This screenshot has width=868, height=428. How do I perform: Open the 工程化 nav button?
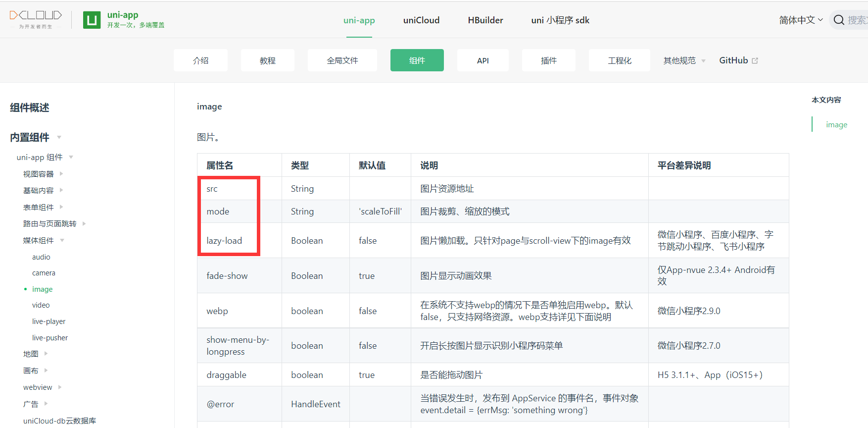click(x=620, y=60)
